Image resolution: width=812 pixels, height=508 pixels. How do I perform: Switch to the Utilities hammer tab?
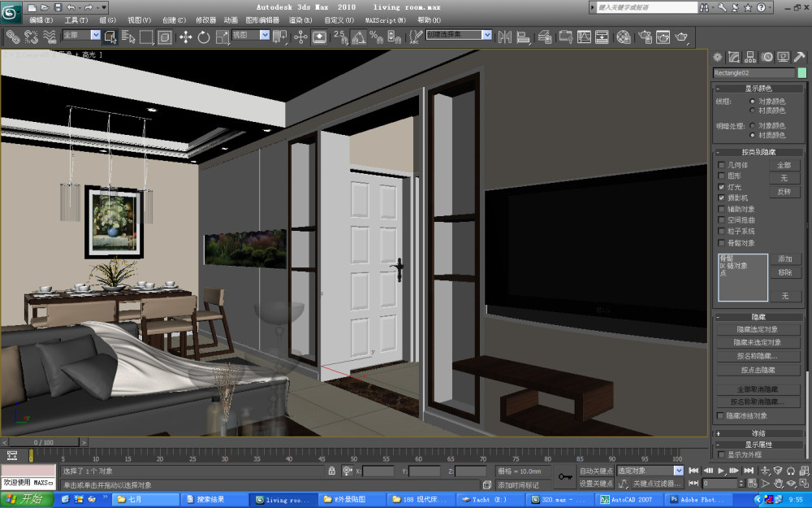(800, 57)
